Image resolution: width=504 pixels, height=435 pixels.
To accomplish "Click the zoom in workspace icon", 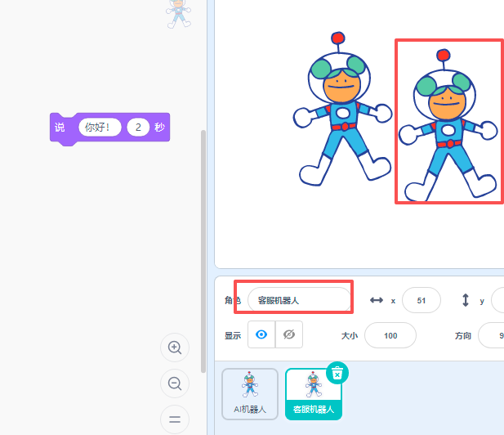I will (x=175, y=348).
